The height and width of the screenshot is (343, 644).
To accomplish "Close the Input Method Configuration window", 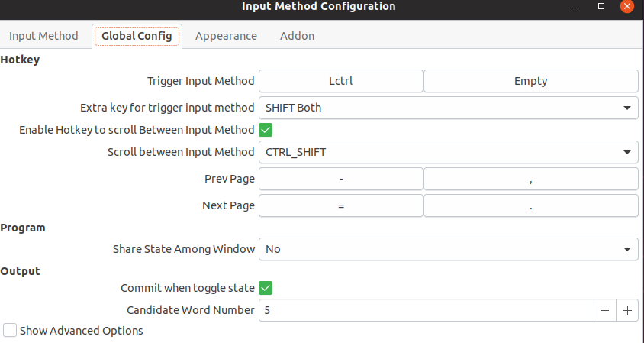I will coord(627,6).
